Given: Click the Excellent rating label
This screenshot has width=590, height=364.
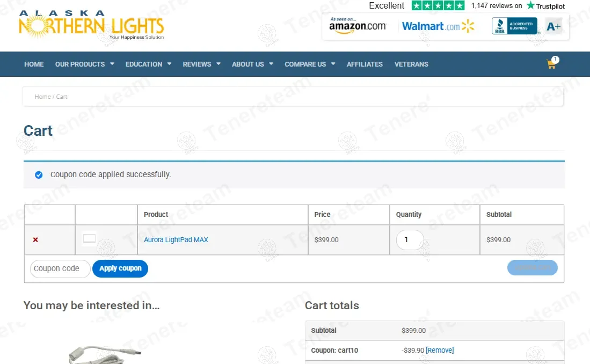Looking at the screenshot, I should pos(387,6).
